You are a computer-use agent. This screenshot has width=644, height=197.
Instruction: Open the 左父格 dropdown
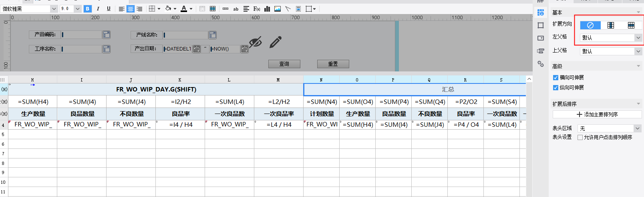611,38
